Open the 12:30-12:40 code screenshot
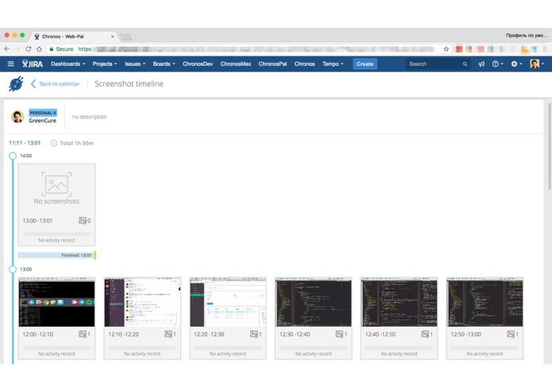 314,302
